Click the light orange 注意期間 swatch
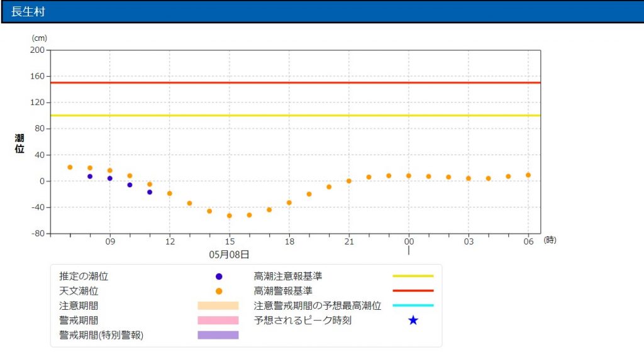The height and width of the screenshot is (362, 644). 218,306
